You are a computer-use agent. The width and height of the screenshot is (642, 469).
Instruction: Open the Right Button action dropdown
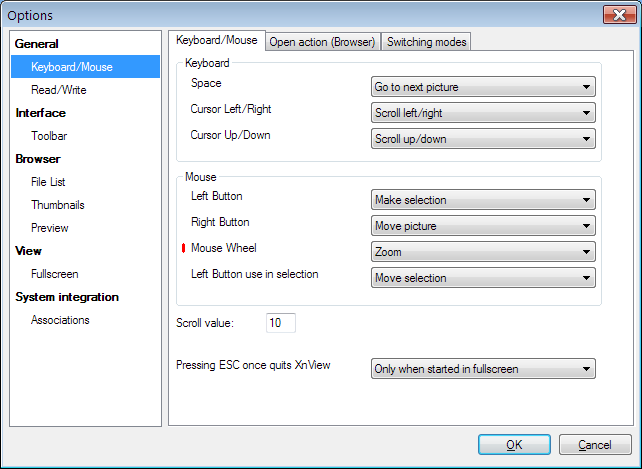click(x=484, y=226)
